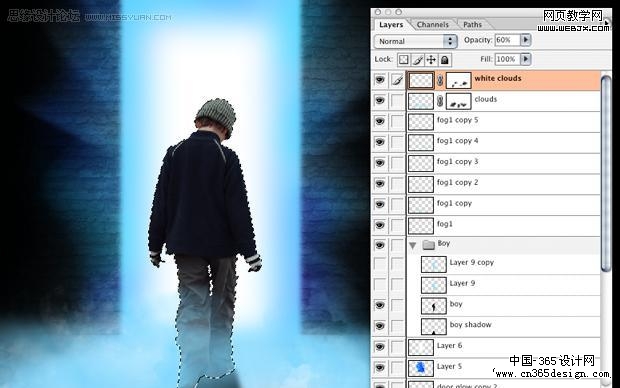Screen dimensions: 620x388
Task: Show the Layer 9 layer
Action: [x=380, y=284]
